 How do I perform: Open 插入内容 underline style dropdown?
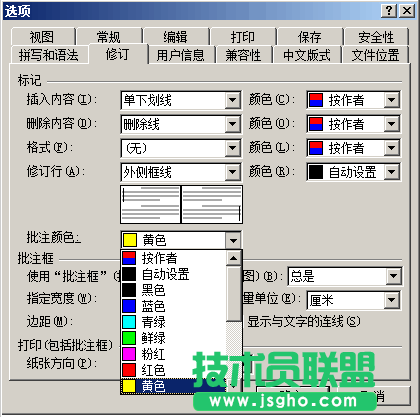click(232, 100)
